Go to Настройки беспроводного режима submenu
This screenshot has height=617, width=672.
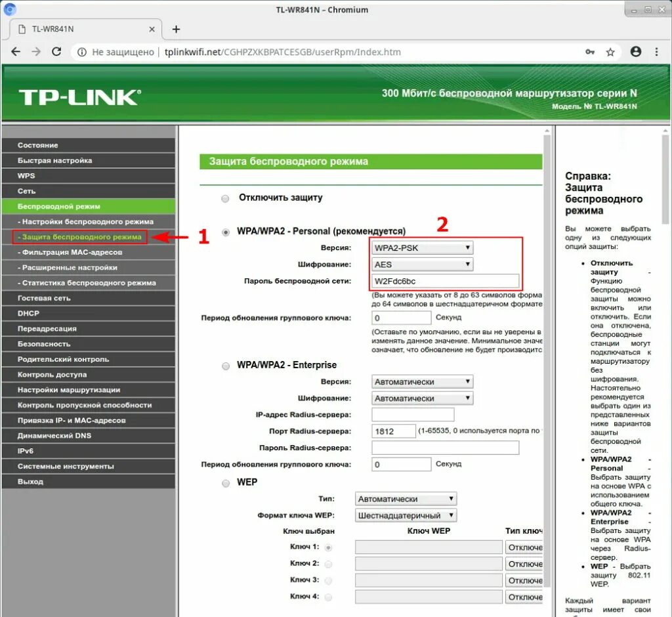(x=89, y=222)
